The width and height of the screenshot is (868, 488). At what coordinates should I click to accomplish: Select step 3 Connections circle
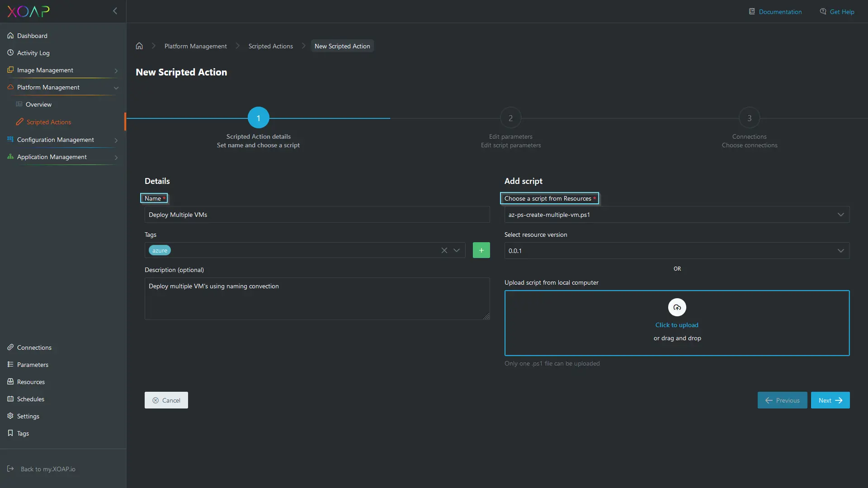click(750, 118)
